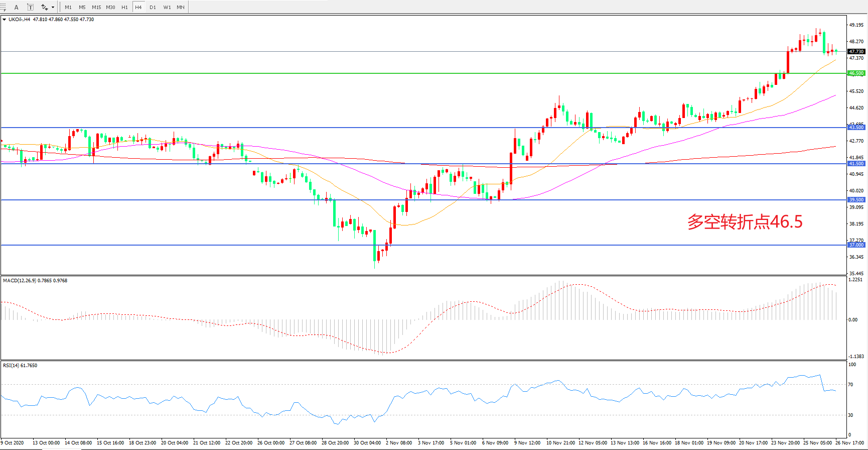Switch chart to M1 timeframe
Viewport: 868px width, 450px height.
coord(68,7)
